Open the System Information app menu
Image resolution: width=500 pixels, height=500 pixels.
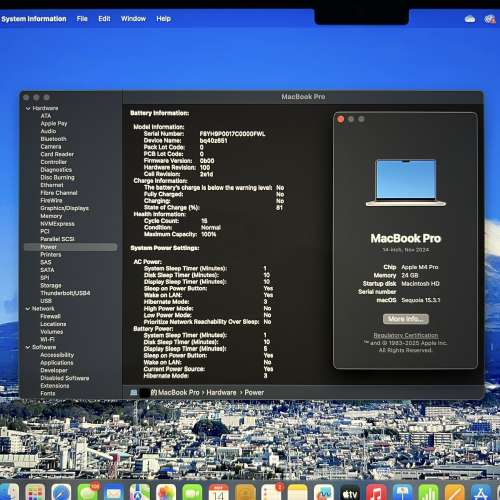34,19
